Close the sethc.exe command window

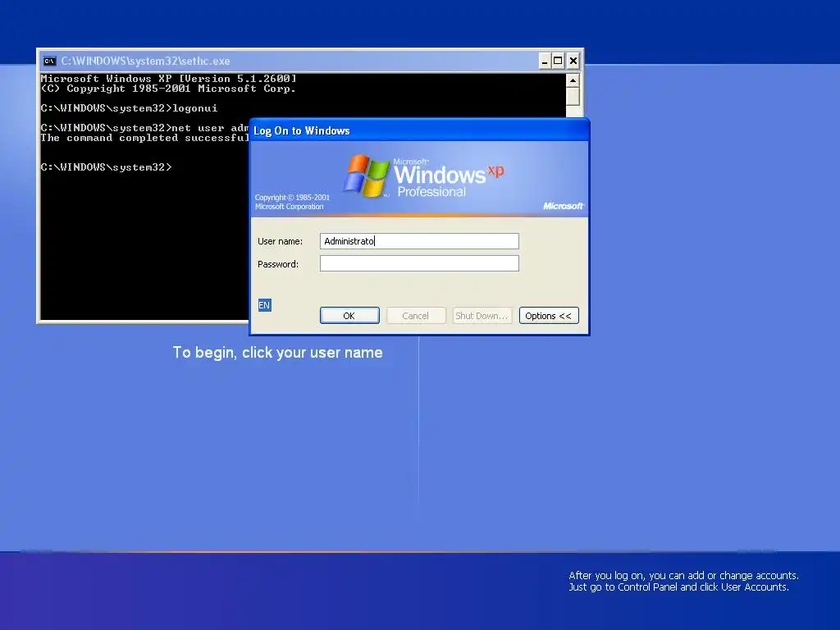point(573,61)
